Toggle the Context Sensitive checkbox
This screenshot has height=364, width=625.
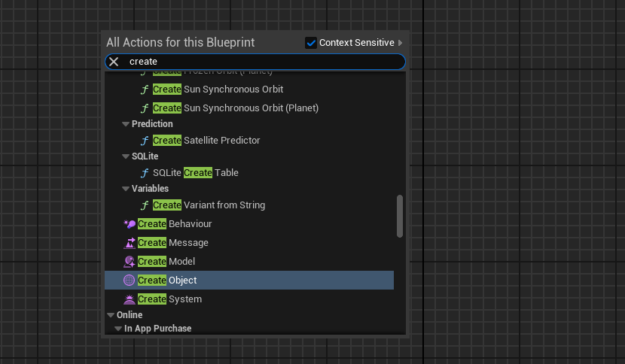(311, 43)
